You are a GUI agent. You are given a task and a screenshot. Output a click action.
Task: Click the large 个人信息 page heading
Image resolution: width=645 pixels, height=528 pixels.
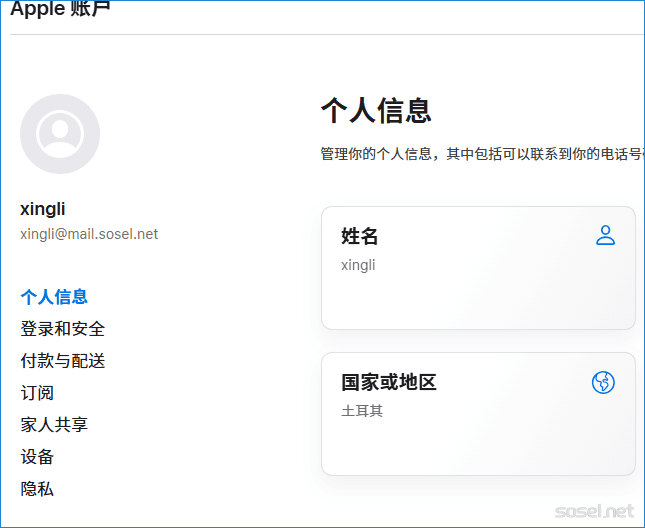376,110
